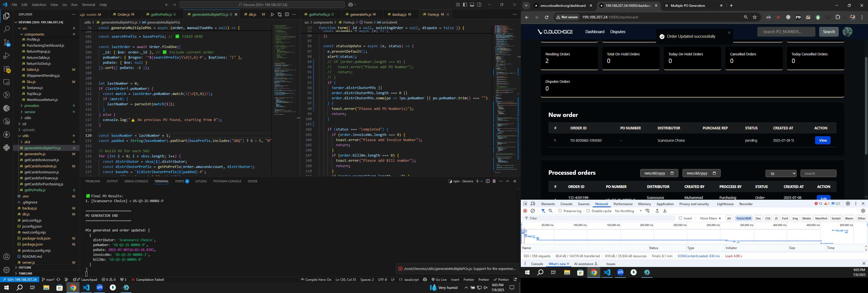The width and height of the screenshot is (868, 293).
Task: Stop recording network log red icon
Action: point(525,211)
